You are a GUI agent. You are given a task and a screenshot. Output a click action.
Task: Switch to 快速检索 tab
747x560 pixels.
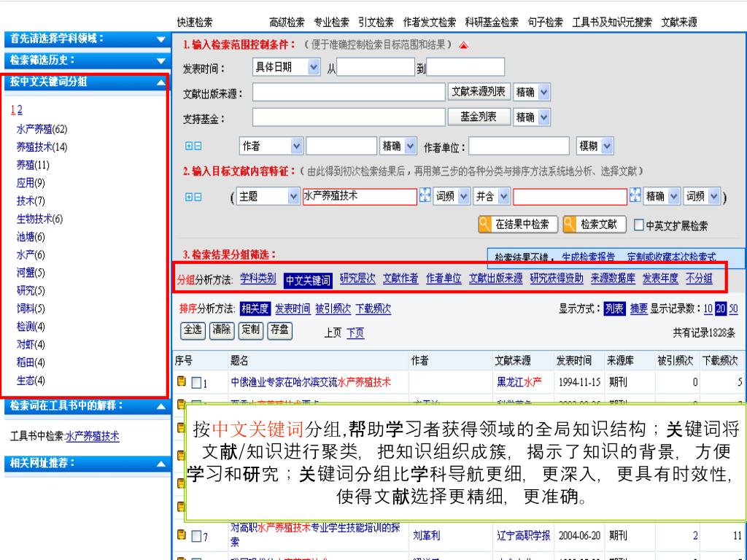pos(194,23)
